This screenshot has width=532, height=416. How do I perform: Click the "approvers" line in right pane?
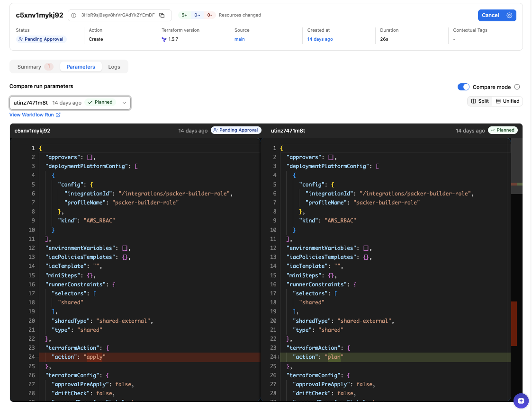click(311, 157)
